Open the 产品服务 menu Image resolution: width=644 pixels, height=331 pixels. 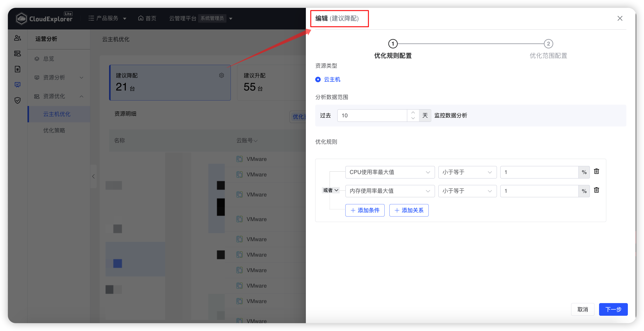click(x=107, y=18)
